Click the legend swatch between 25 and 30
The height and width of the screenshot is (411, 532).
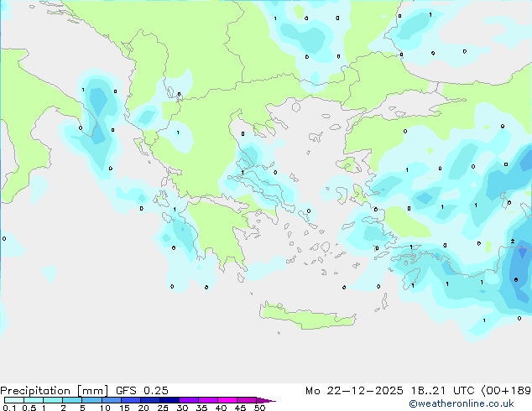tap(169, 400)
